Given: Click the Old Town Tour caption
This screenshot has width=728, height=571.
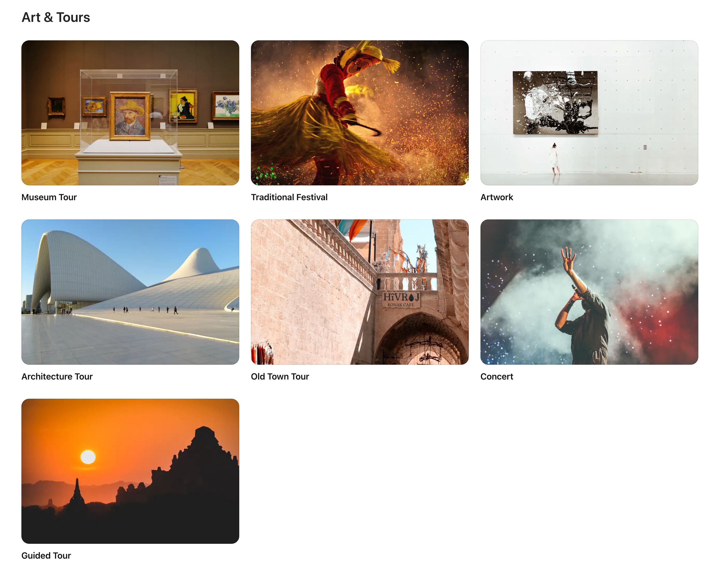Looking at the screenshot, I should click(x=280, y=376).
